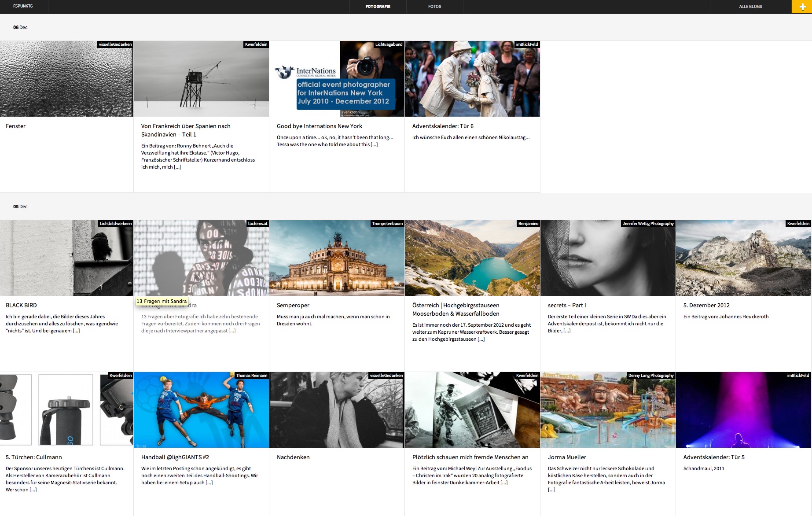Open the secrets – Part I post

click(567, 306)
